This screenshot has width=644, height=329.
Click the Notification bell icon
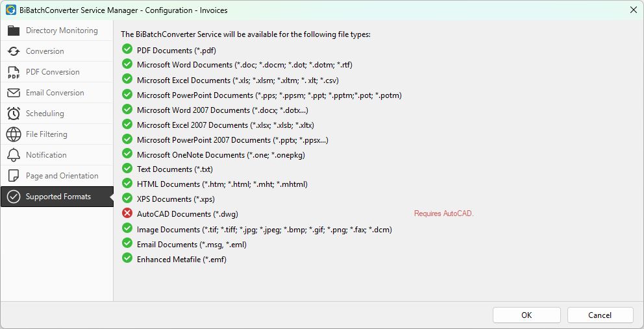[14, 155]
